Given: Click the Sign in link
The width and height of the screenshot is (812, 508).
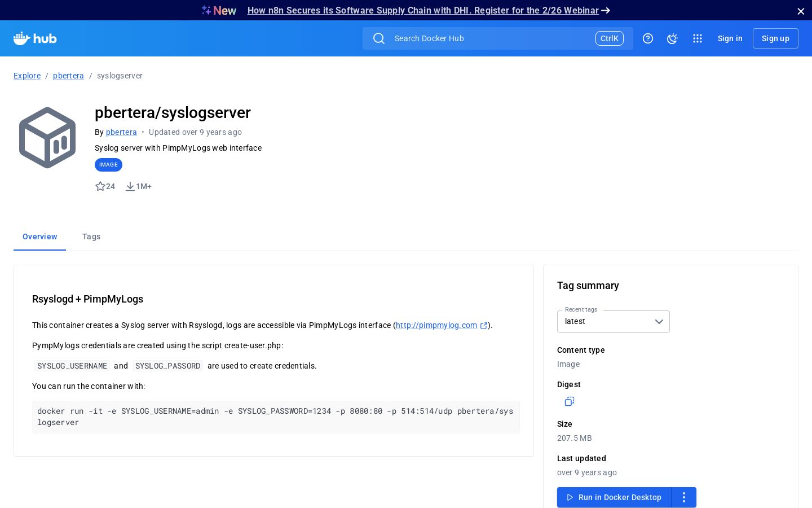Looking at the screenshot, I should 730,38.
